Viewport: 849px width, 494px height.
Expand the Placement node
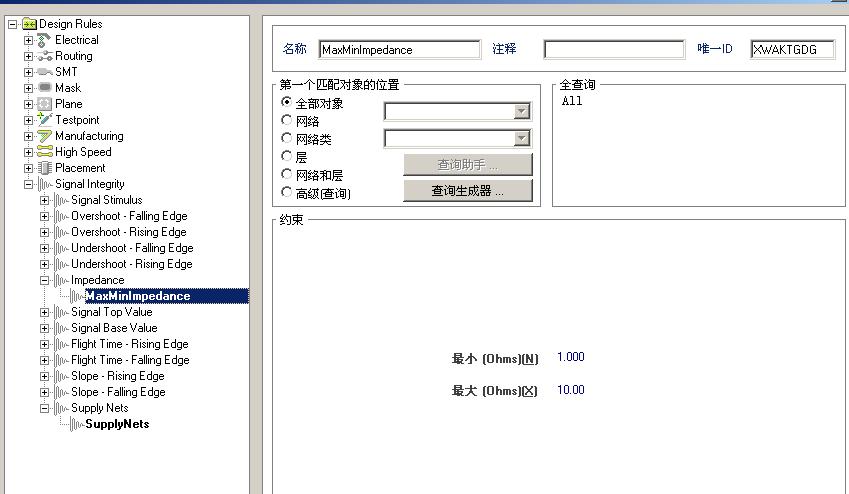(x=29, y=168)
